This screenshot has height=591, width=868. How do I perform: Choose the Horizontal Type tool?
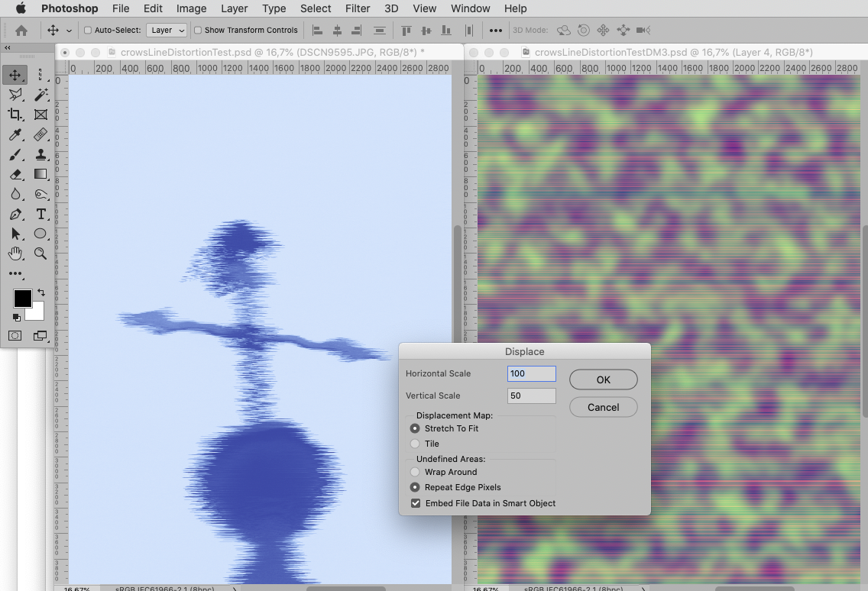40,214
